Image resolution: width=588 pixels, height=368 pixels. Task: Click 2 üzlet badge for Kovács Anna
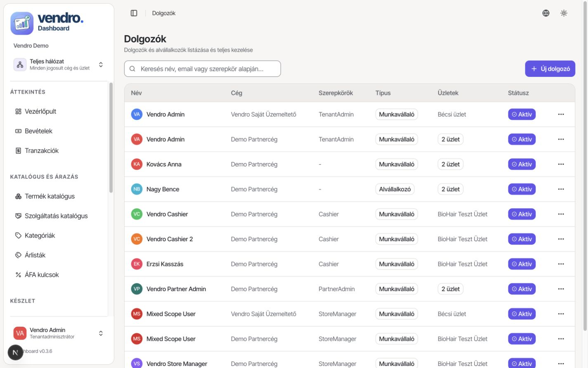451,164
